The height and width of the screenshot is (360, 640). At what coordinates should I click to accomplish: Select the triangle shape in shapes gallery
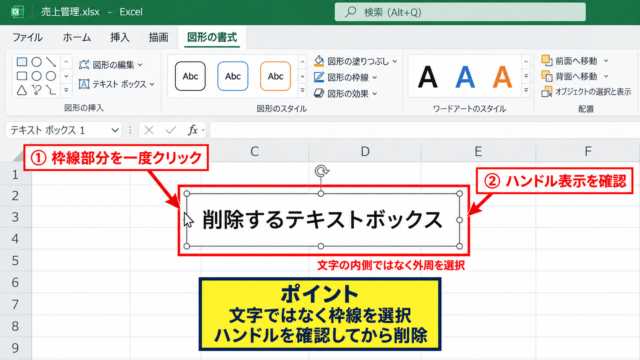click(22, 90)
